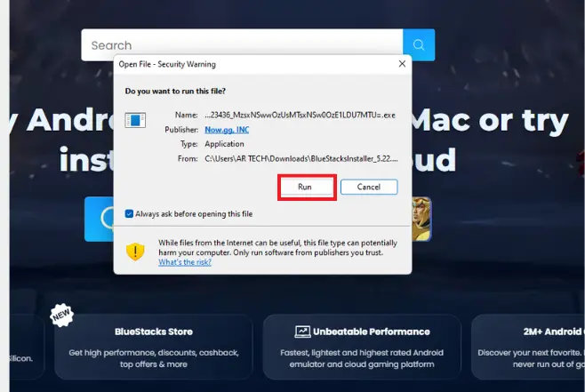Viewport: 585px width, 392px height.
Task: Click the yellow warning shield icon
Action: click(135, 251)
